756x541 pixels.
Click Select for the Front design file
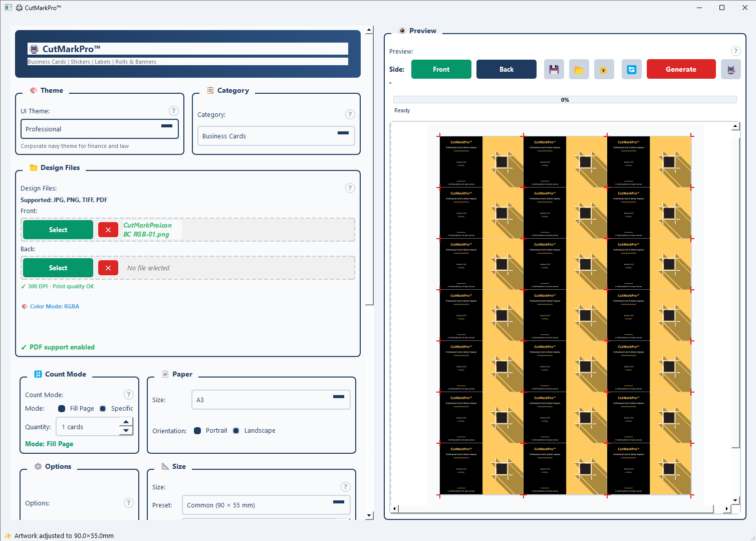pyautogui.click(x=58, y=230)
